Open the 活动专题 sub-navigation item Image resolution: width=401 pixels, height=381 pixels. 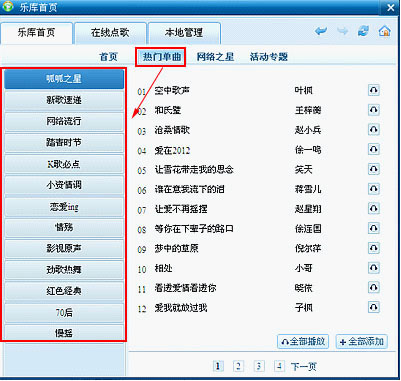coord(269,57)
